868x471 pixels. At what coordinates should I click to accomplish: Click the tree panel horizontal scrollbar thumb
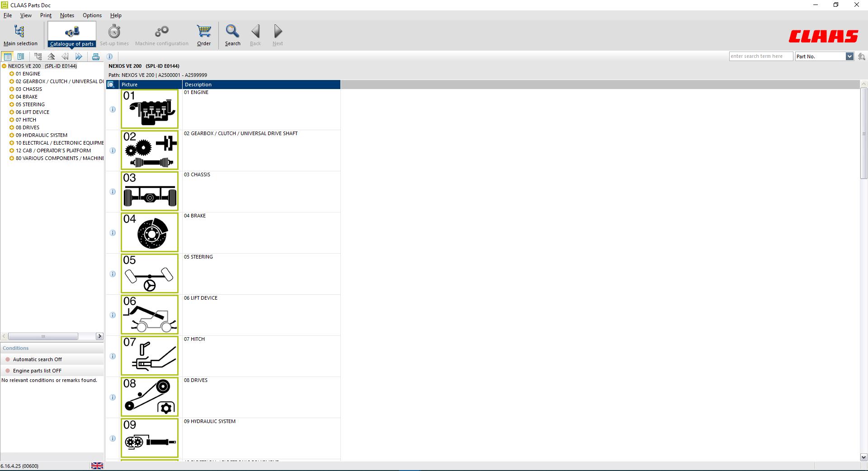[43, 336]
